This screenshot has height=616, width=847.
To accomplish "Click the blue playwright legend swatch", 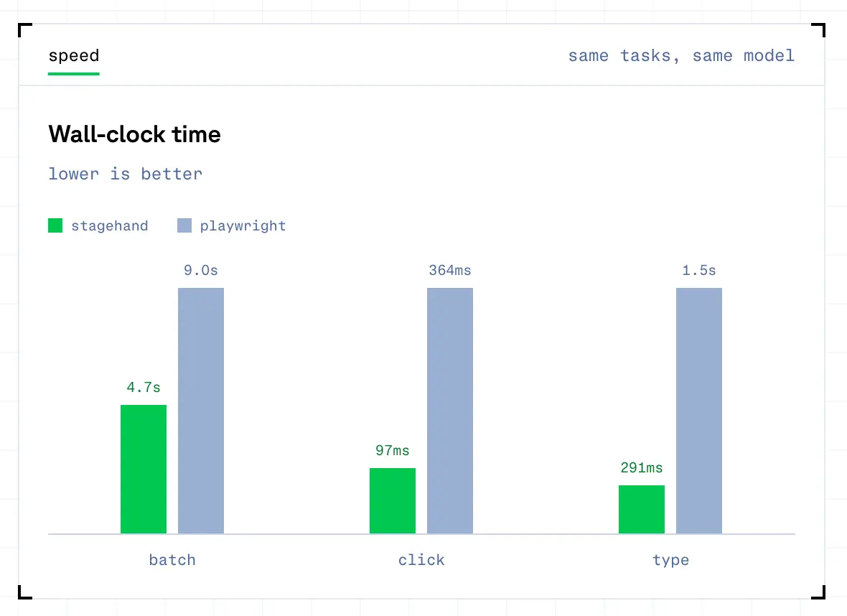I will 184,225.
